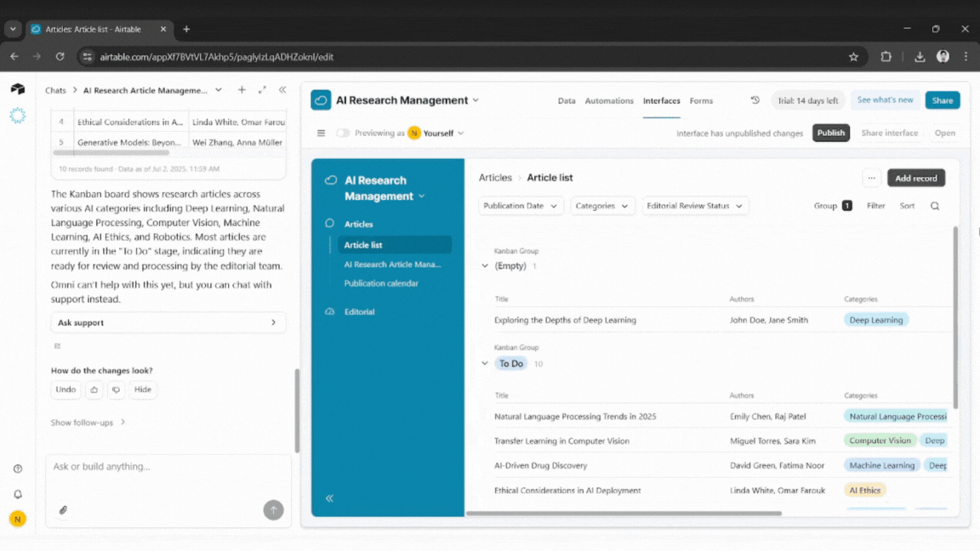Open the Forms tab

pyautogui.click(x=701, y=100)
